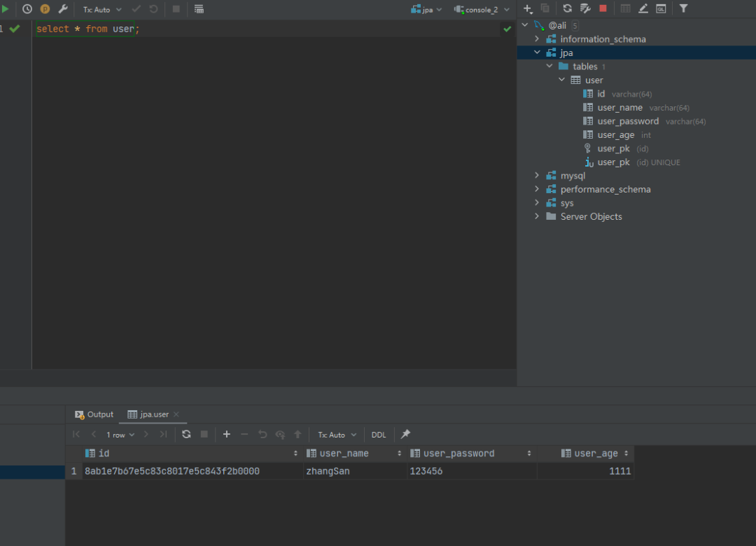This screenshot has height=546, width=756.
Task: Add new data source plus icon
Action: 528,8
